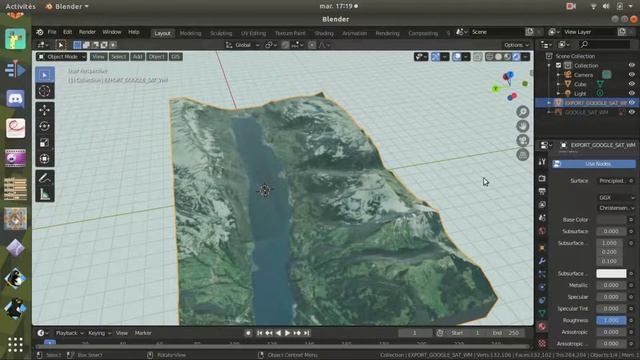This screenshot has height=360, width=640.
Task: Select the Transform tool
Action: tap(44, 158)
